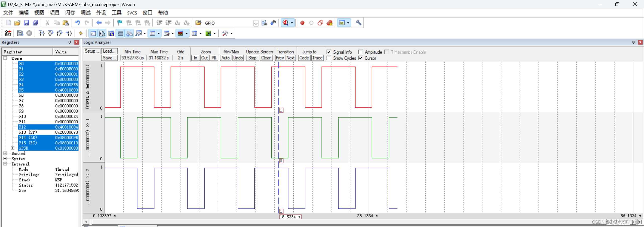Pin the Registers panel
The image size is (644, 227).
(x=70, y=42)
